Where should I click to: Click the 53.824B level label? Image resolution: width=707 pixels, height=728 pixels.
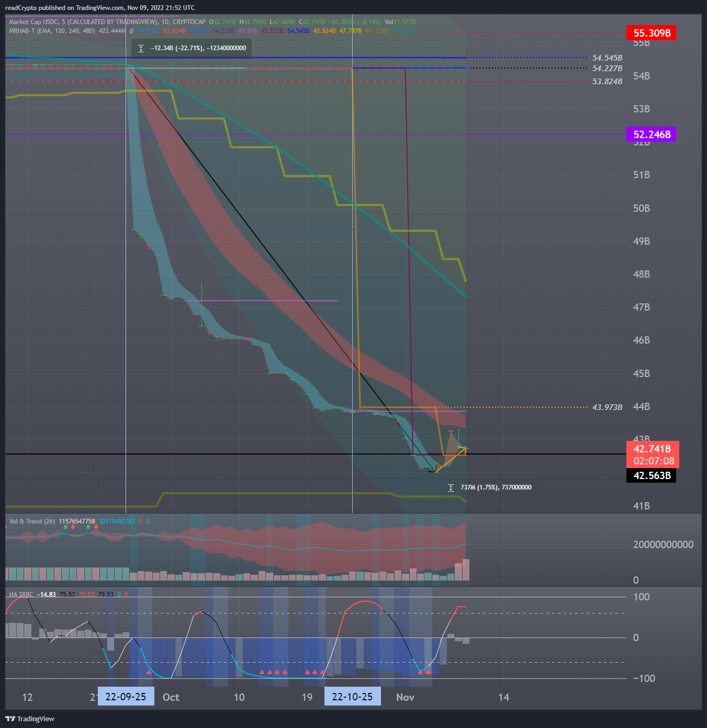(x=607, y=82)
